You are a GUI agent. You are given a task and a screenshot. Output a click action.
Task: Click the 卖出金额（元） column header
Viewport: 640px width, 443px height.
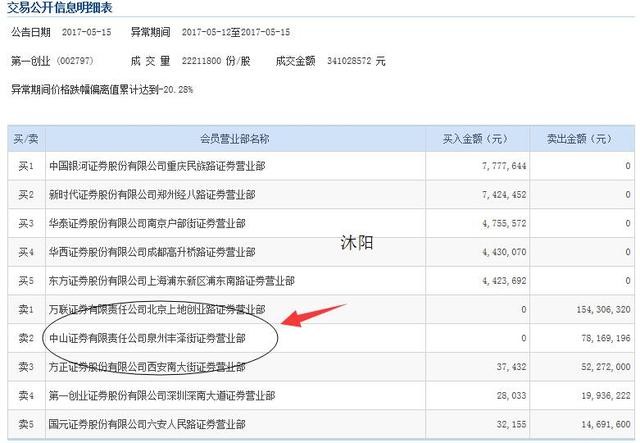[x=582, y=139]
